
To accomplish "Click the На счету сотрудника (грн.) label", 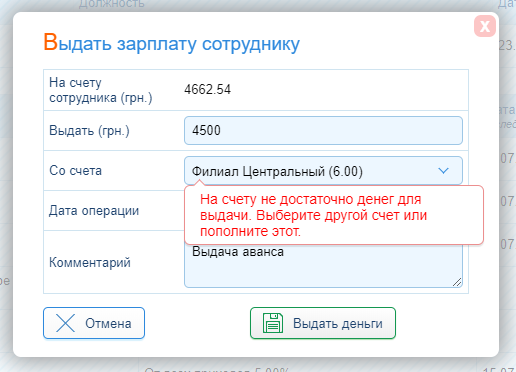I will pos(101,90).
